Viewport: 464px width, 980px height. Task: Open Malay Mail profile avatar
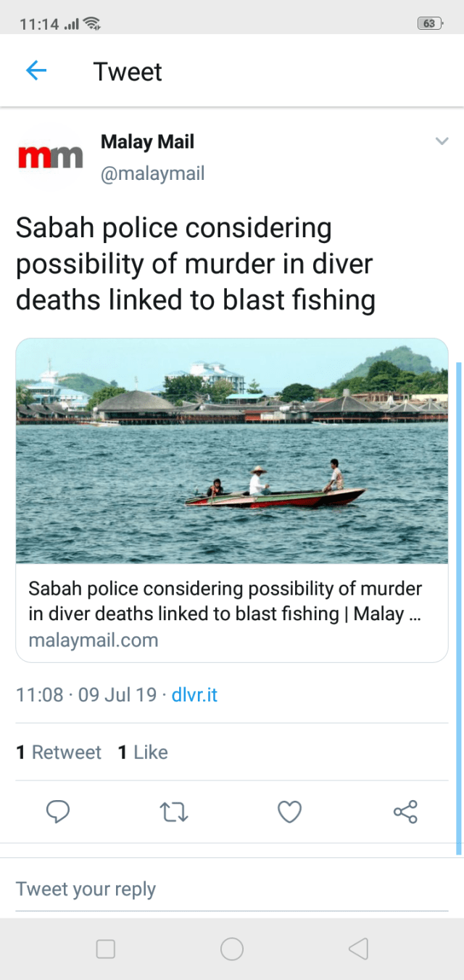click(x=50, y=156)
